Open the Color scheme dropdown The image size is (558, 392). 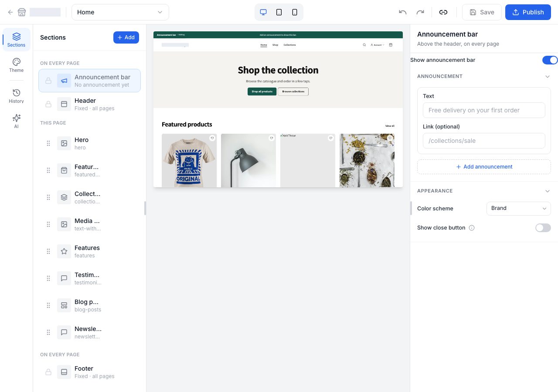[x=519, y=208]
